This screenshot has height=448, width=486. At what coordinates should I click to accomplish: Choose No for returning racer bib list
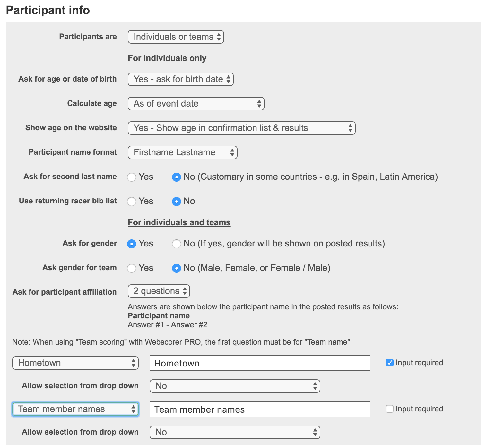point(177,202)
